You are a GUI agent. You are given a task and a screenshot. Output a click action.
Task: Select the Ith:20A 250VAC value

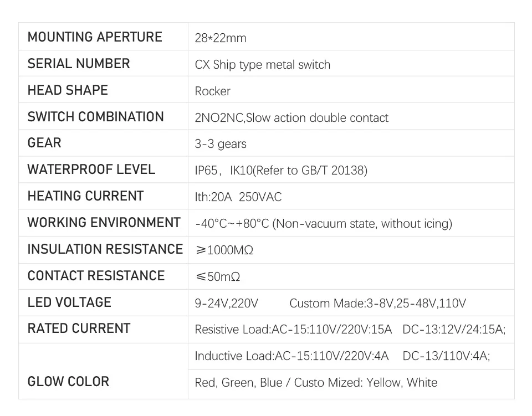tap(238, 197)
